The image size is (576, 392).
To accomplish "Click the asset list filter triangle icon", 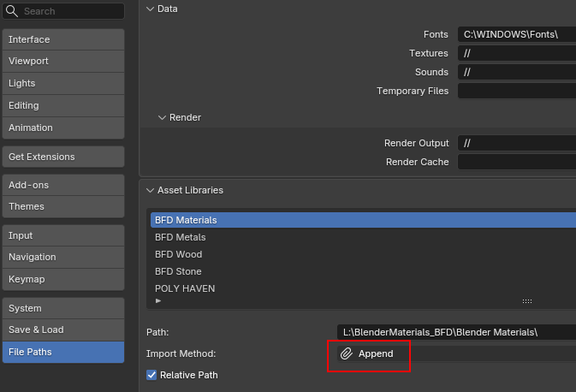I will point(158,301).
